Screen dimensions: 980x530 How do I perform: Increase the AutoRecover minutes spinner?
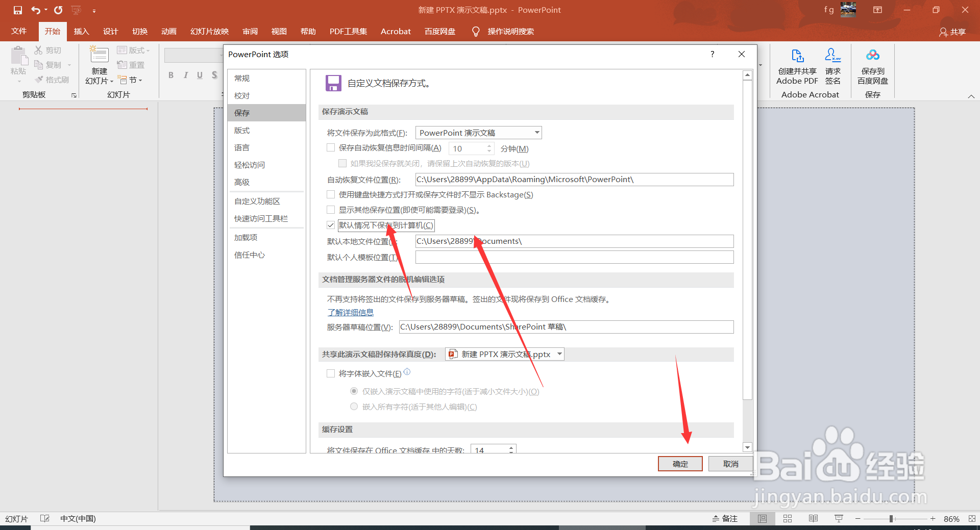(x=489, y=146)
